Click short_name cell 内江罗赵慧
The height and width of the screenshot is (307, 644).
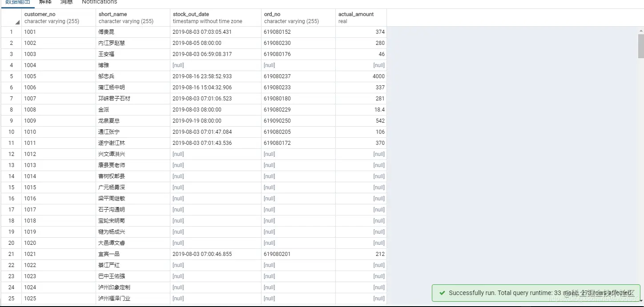point(133,43)
